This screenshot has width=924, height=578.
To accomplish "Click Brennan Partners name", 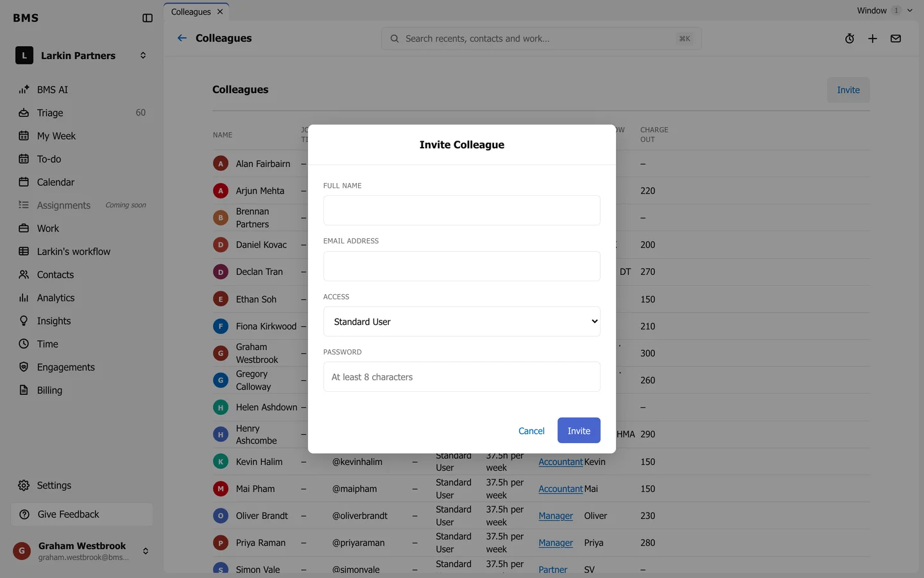I will (x=252, y=218).
